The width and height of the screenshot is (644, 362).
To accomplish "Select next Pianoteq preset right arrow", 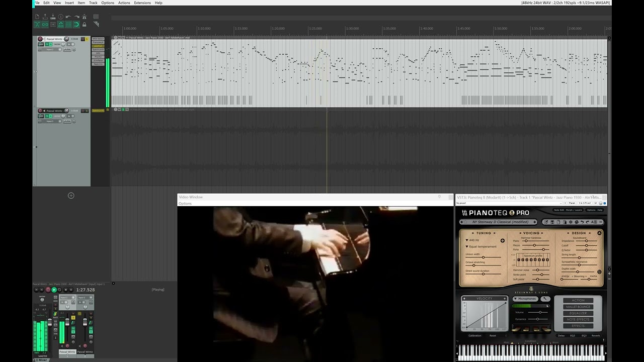I will tap(534, 222).
